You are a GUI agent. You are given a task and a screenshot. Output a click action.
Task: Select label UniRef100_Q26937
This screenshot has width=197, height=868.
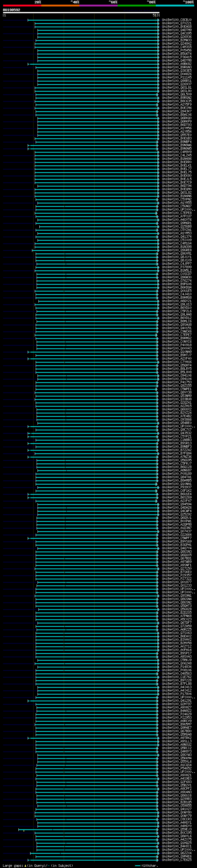176,84
